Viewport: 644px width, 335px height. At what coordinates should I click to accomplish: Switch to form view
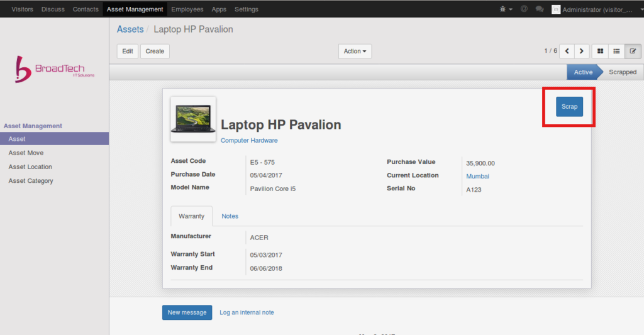[633, 52]
